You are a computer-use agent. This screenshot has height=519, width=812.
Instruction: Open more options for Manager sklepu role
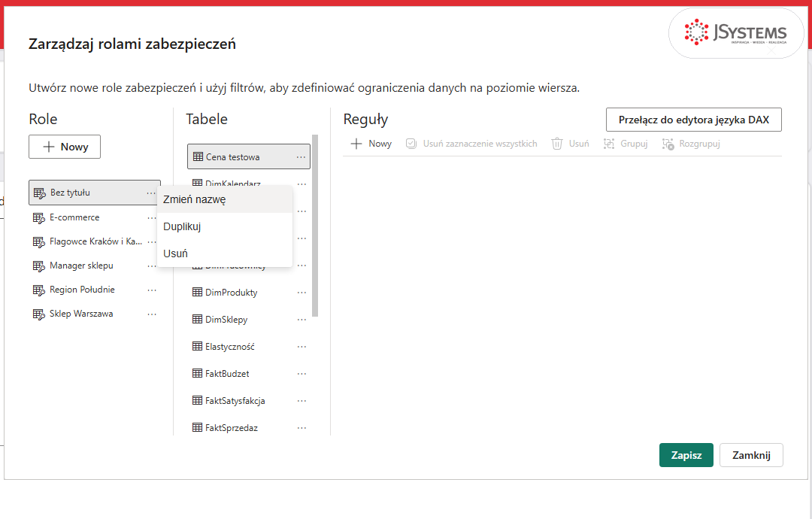(151, 266)
